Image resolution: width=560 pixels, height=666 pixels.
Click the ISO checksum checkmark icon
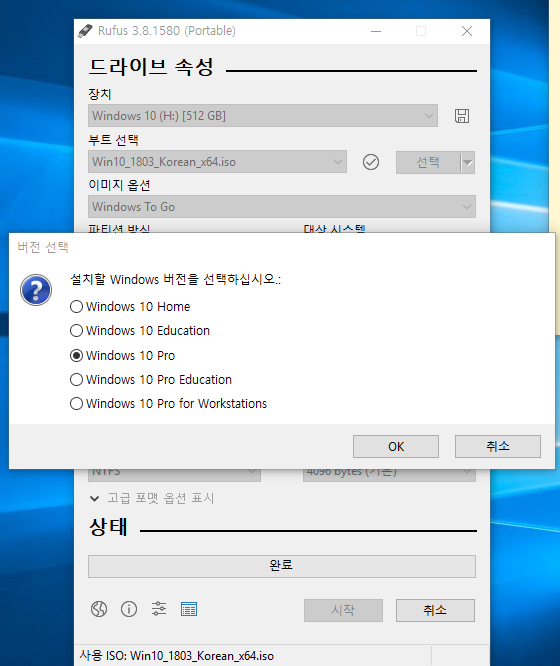tap(371, 162)
